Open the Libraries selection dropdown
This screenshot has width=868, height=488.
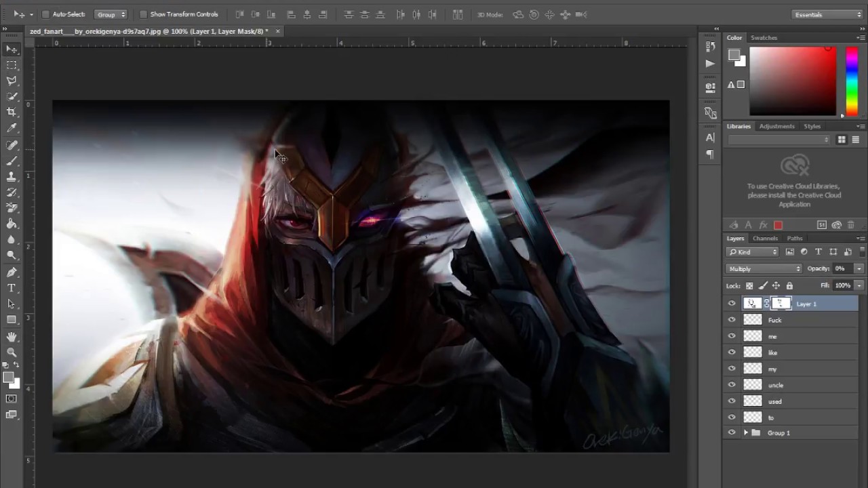click(779, 140)
